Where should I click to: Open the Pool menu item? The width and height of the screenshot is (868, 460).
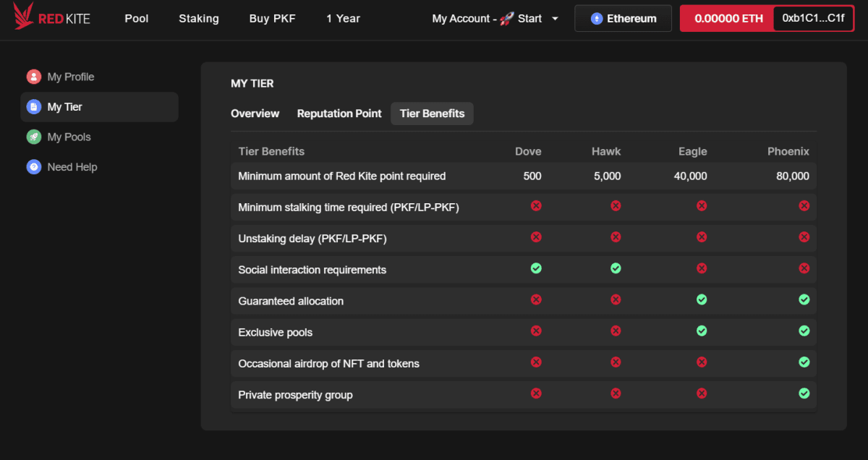[x=137, y=19]
